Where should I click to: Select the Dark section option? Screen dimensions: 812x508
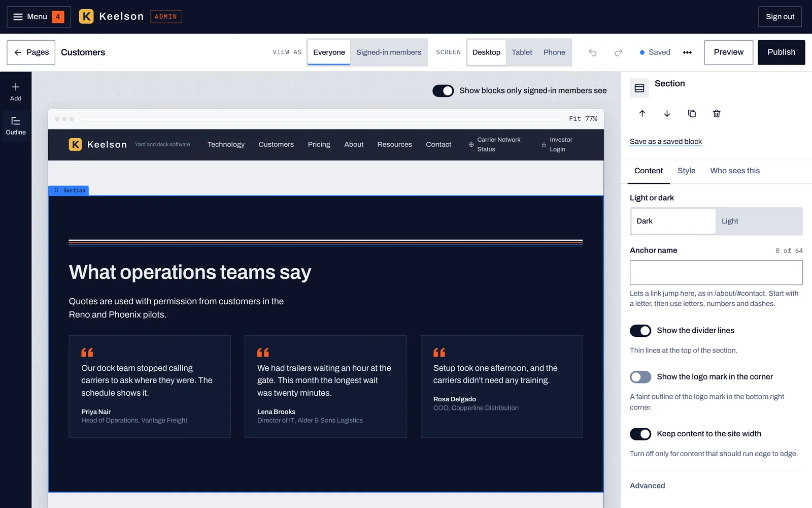point(673,221)
